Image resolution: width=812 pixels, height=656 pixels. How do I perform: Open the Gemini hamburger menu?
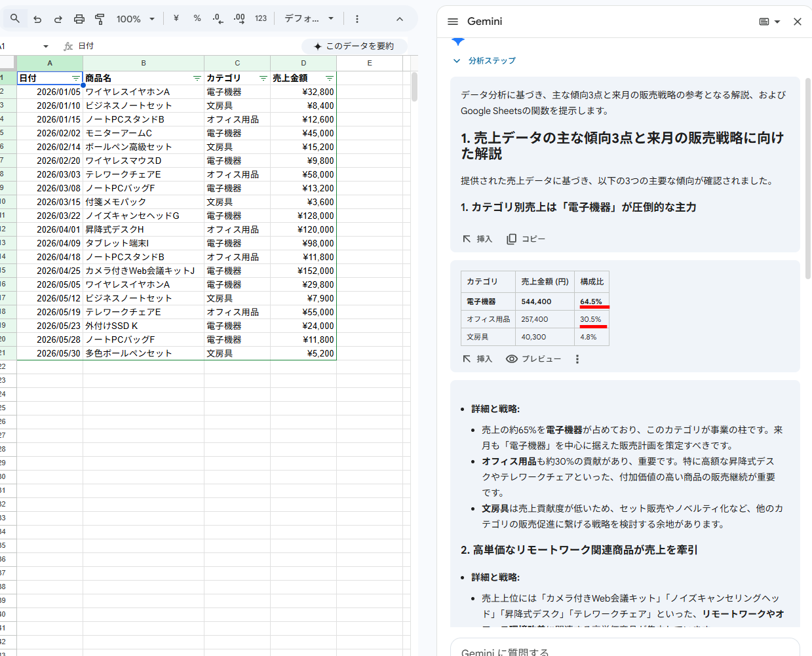pos(453,22)
